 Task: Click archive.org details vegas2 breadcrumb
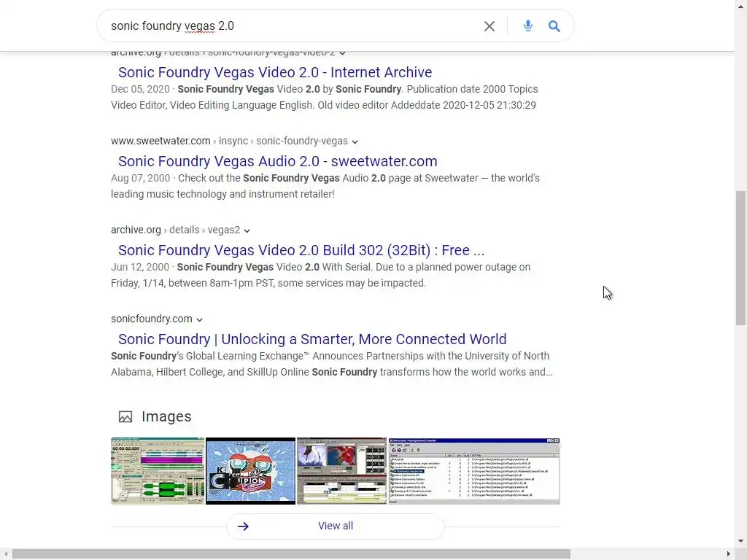[x=175, y=230]
